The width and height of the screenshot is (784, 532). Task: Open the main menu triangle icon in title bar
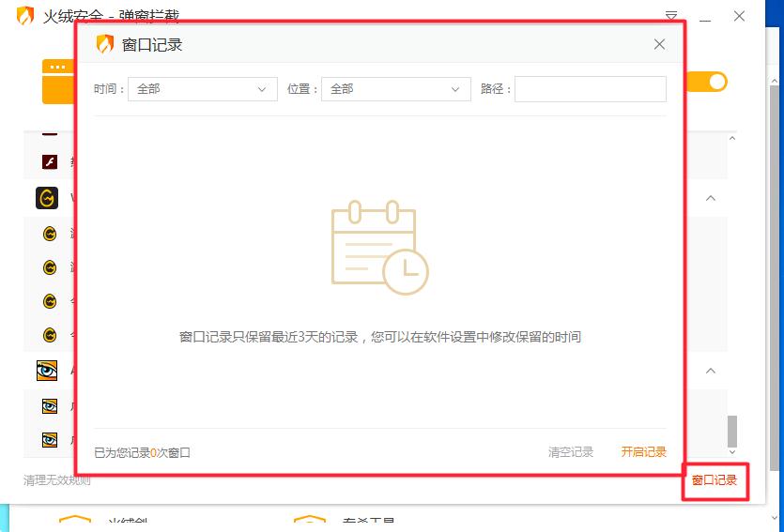click(671, 16)
